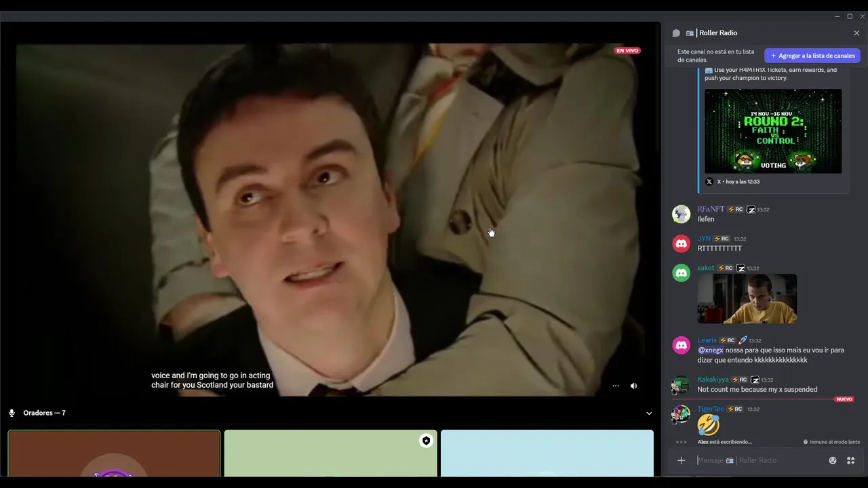Click RC server tag next to JYN
Image resolution: width=868 pixels, height=488 pixels.
click(x=722, y=239)
